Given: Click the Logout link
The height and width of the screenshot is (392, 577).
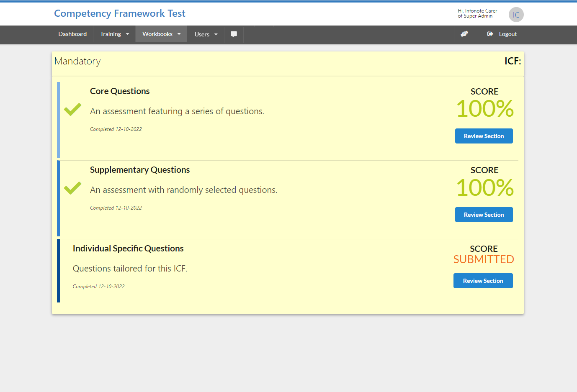Looking at the screenshot, I should (x=508, y=34).
